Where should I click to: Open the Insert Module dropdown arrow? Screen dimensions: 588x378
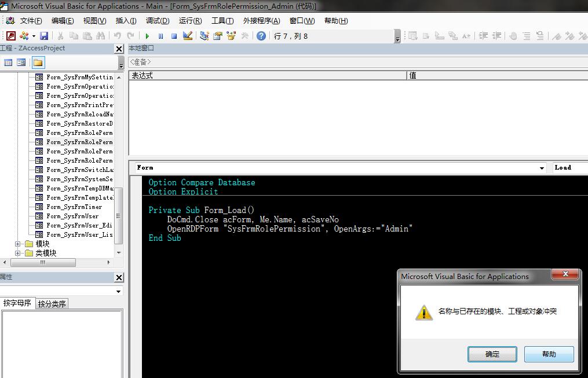pos(34,36)
